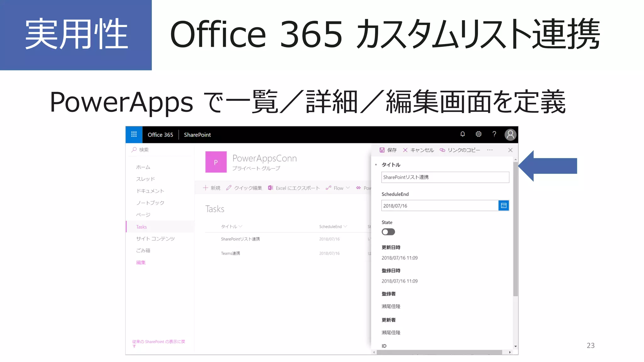Open the Office 365 app launcher waffle
644x362 pixels.
134,134
